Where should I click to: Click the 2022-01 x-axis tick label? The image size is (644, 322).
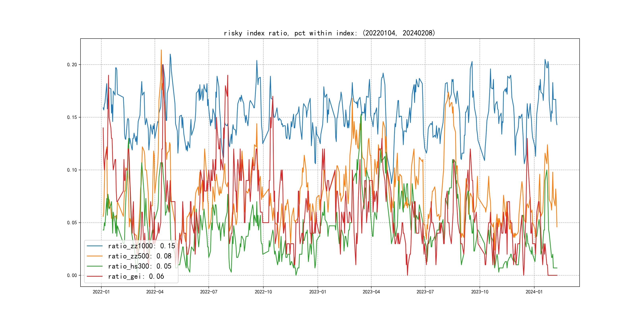click(101, 292)
